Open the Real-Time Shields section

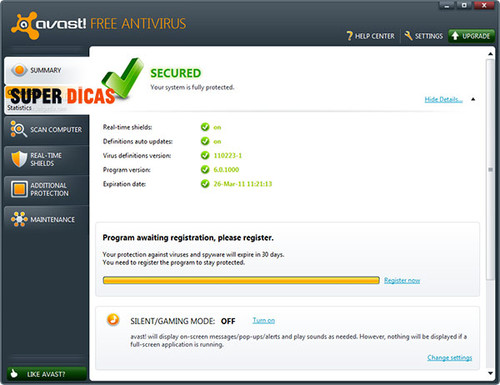coord(47,159)
